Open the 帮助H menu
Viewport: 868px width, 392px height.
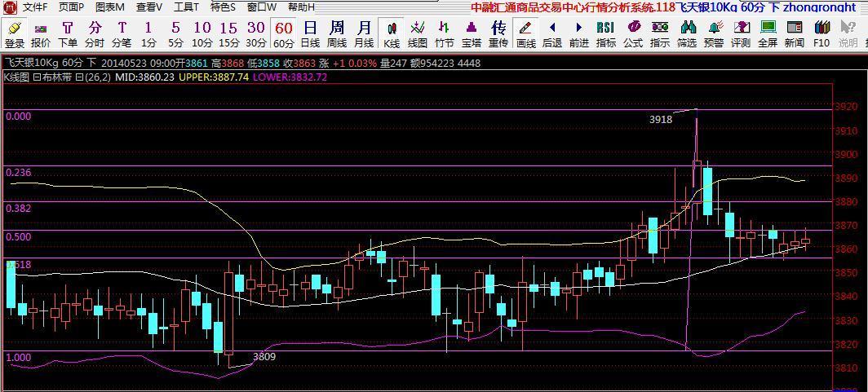click(301, 7)
